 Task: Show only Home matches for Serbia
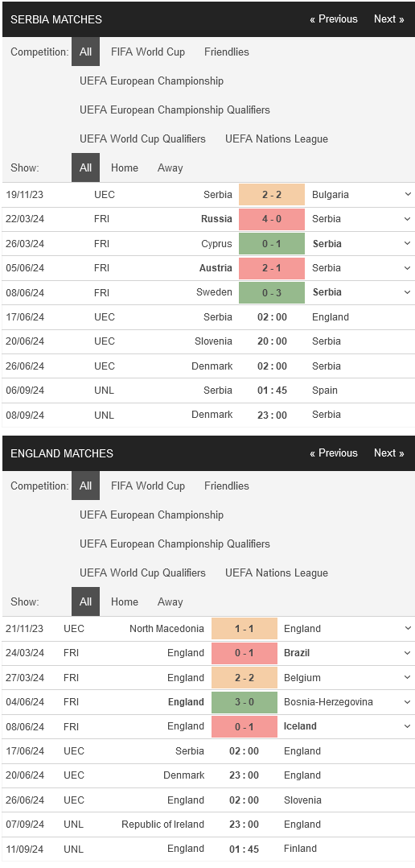coord(125,167)
